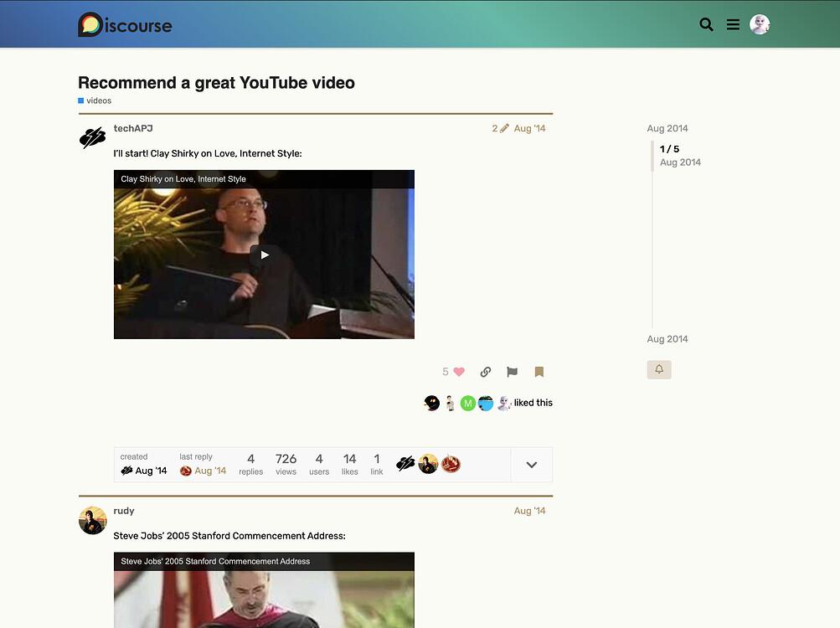The width and height of the screenshot is (840, 628).
Task: Go to Discourse home via logo
Action: pyautogui.click(x=125, y=25)
